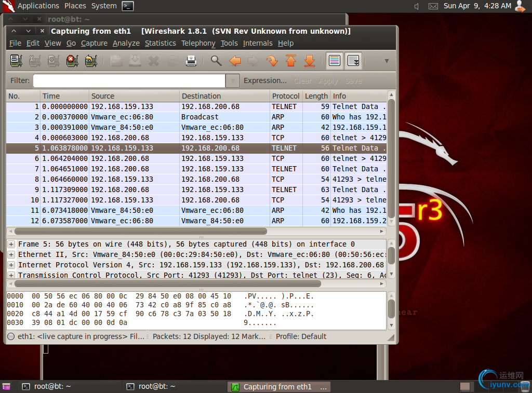
Task: Click the volume speaker icon
Action: pyautogui.click(x=416, y=6)
